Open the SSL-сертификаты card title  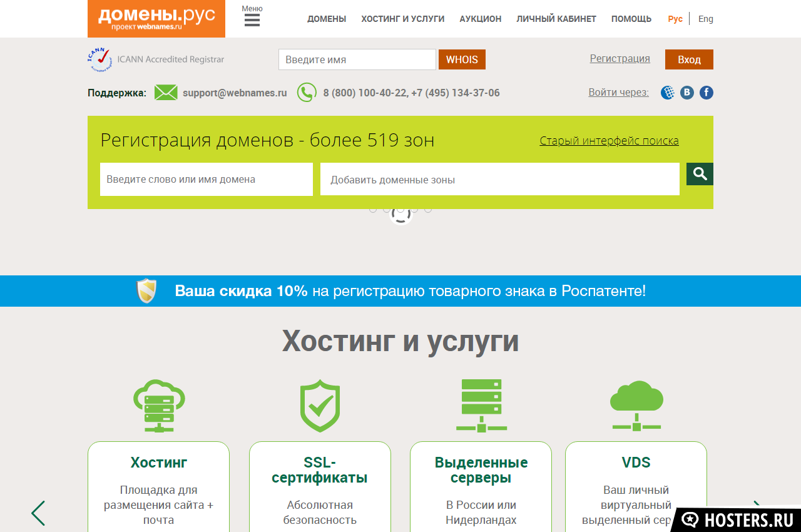[320, 470]
